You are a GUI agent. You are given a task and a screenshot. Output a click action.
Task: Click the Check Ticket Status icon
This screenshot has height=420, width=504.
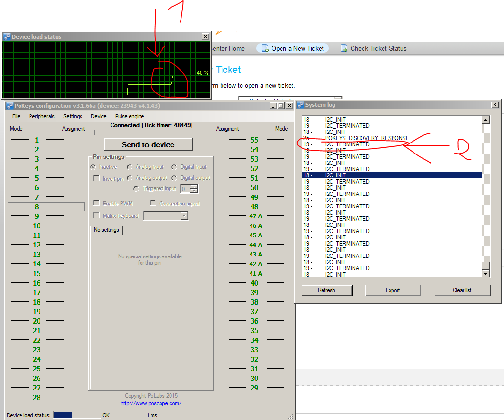click(343, 48)
